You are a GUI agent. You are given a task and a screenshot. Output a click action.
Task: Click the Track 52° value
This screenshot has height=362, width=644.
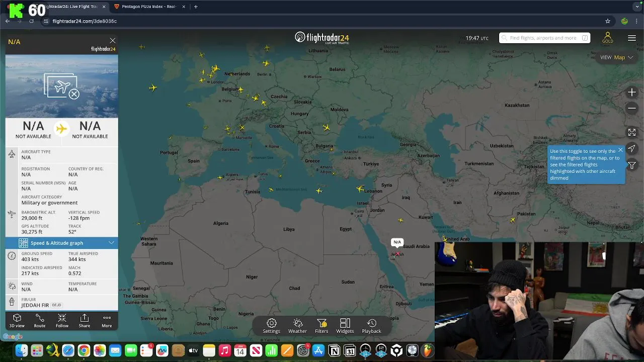point(72,232)
